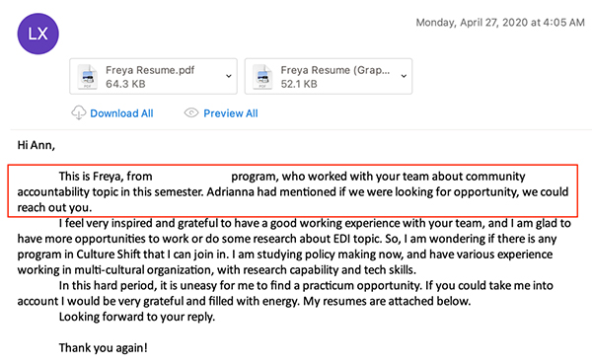Click the "In this hard period" paragraph

tap(285, 293)
